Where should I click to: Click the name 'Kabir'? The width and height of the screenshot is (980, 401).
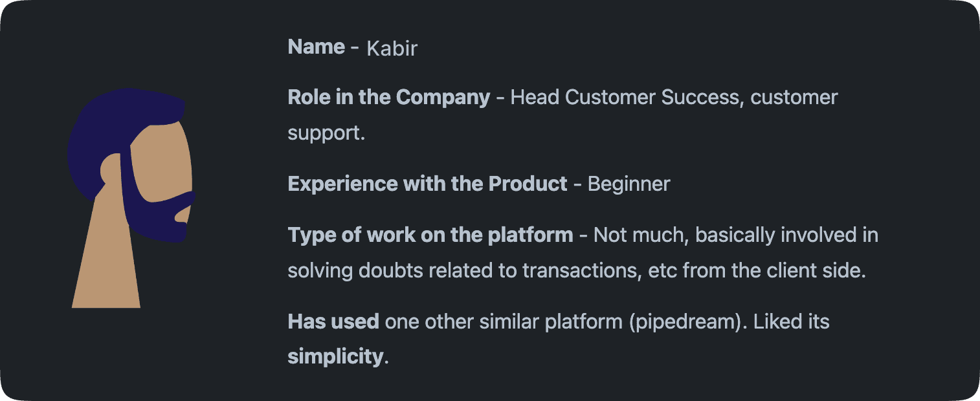click(392, 49)
